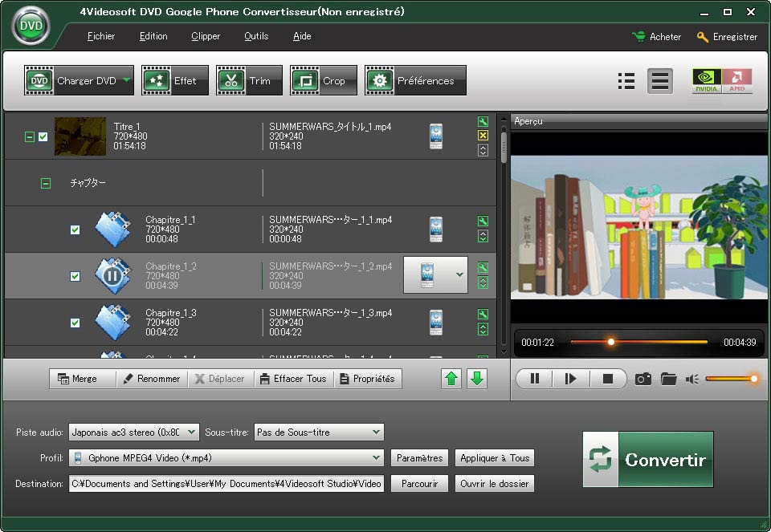Open the Crop tool
The image size is (771, 532).
324,80
